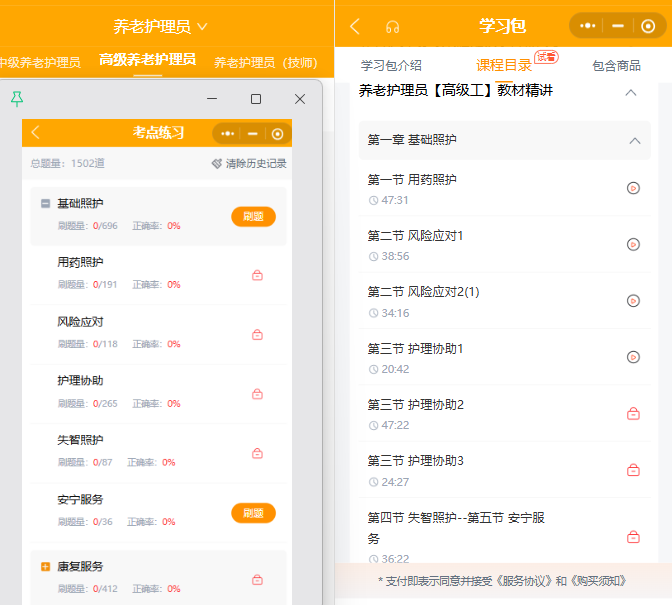
Task: Expand the 康复服务 plus box
Action: (45, 566)
